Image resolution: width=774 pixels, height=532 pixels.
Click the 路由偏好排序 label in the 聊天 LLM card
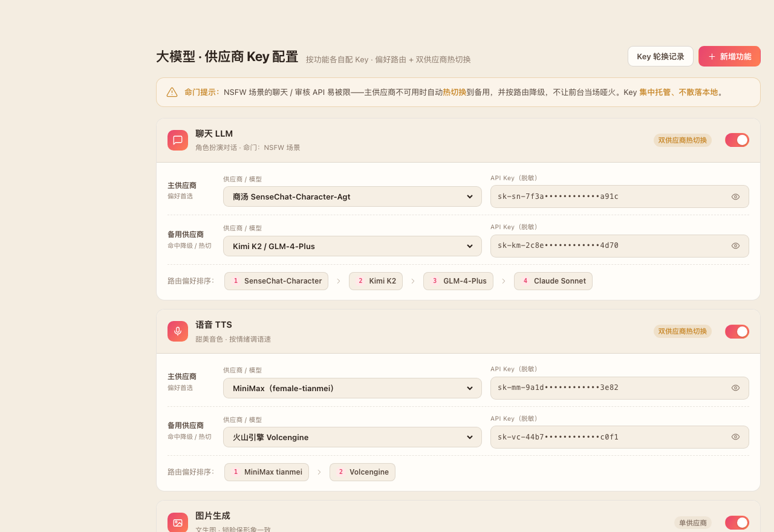(191, 281)
